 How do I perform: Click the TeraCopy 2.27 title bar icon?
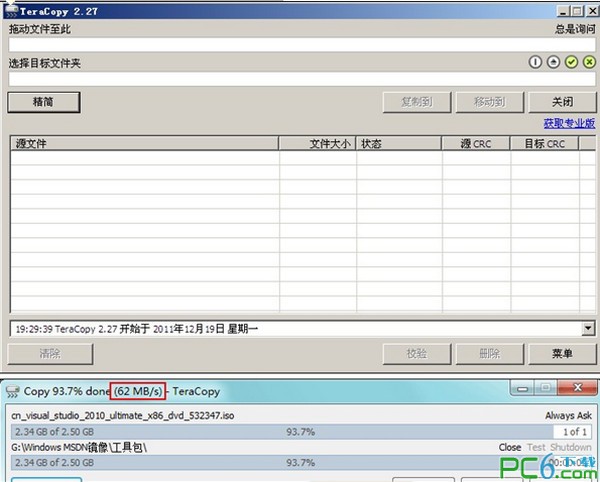11,10
